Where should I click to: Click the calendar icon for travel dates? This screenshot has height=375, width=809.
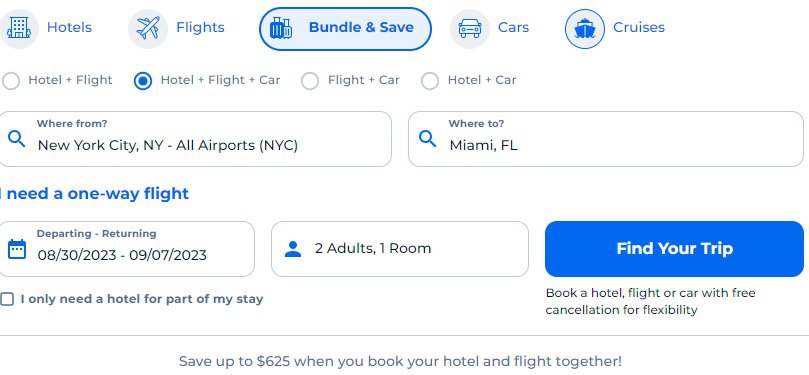coord(17,249)
